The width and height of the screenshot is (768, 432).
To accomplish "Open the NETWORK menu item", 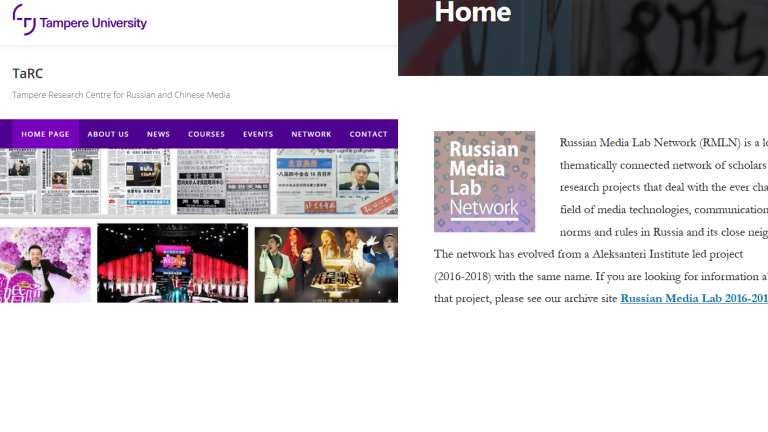I will click(311, 134).
